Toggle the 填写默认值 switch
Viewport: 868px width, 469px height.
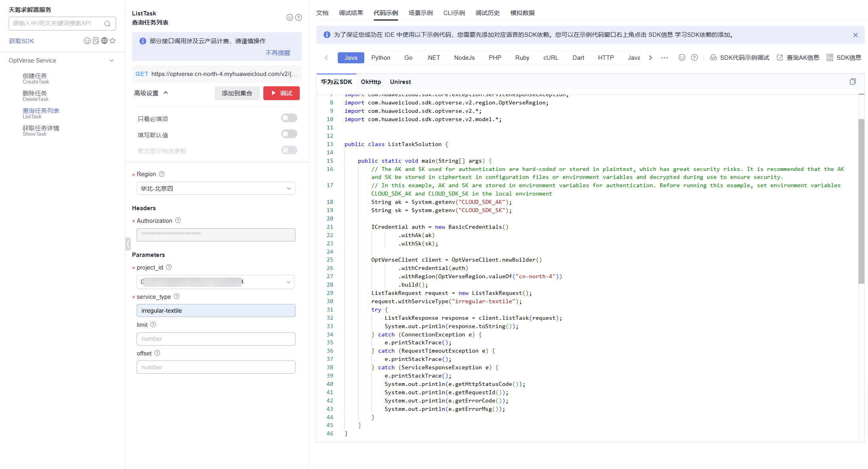click(289, 134)
